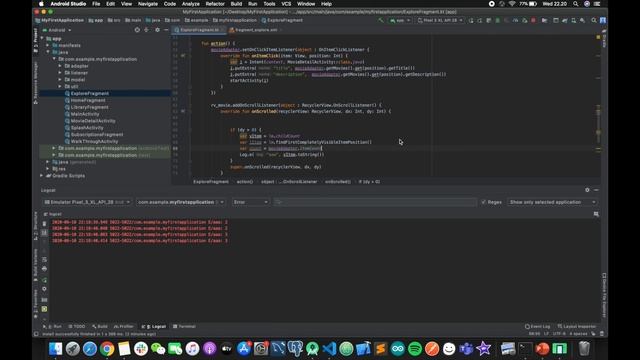Open MovieDetailActivity in the project tree
640x360 pixels.
pos(93,121)
